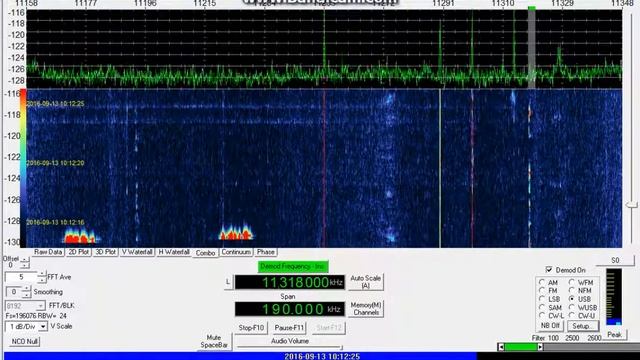The width and height of the screenshot is (640, 360).
Task: Open Memory(M) Channels
Action: point(367,309)
